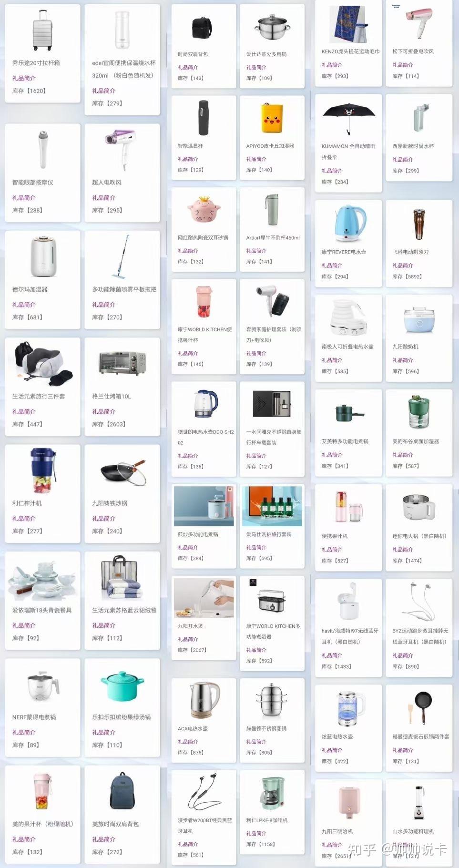Screen dimensions: 459x868
Task: Select the 炫蓝电热水壶 glass kettle picture
Action: point(350,708)
